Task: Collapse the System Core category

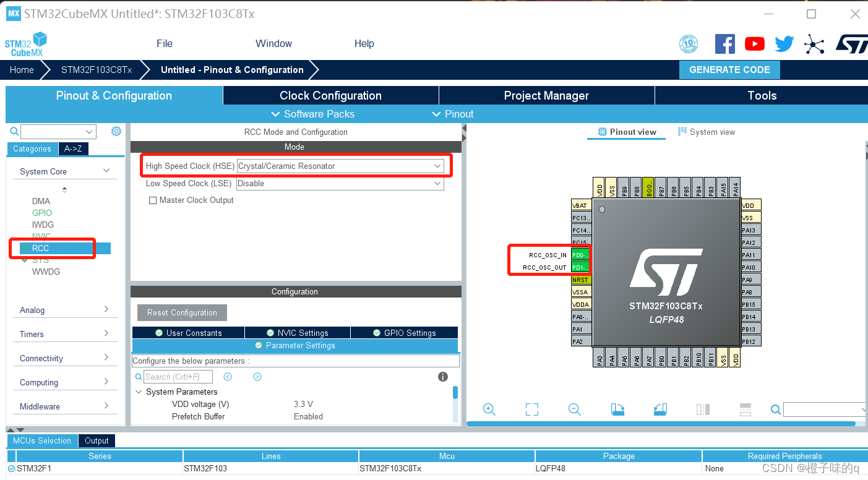Action: tap(106, 171)
